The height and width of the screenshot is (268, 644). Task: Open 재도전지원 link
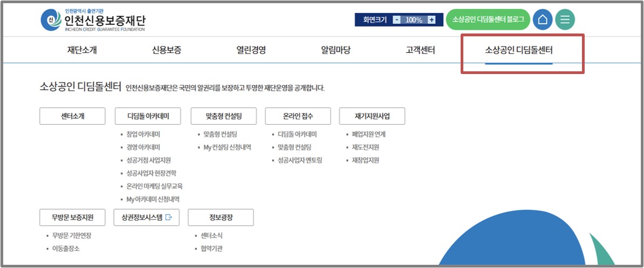click(x=366, y=147)
